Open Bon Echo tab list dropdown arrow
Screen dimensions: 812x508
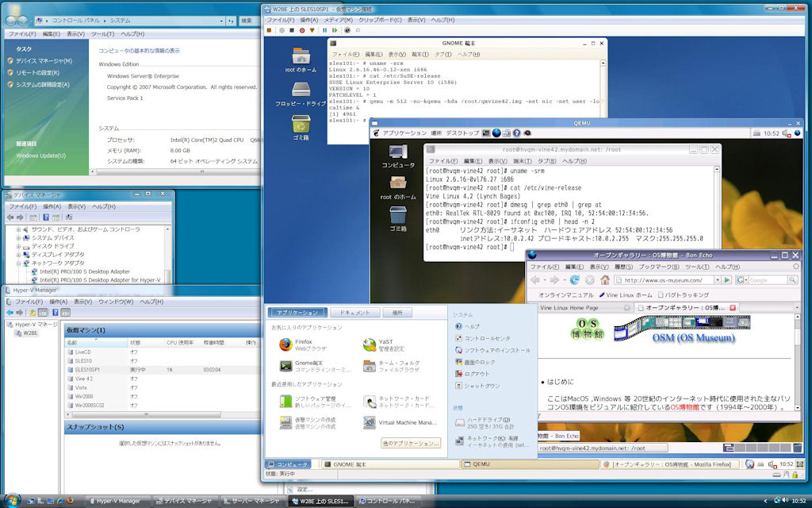click(x=797, y=307)
